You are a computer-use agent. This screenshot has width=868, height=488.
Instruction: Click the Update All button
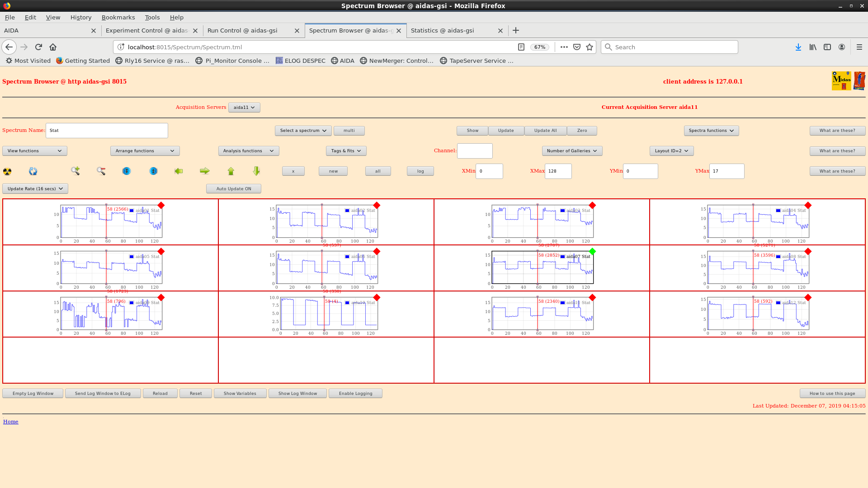pyautogui.click(x=545, y=131)
